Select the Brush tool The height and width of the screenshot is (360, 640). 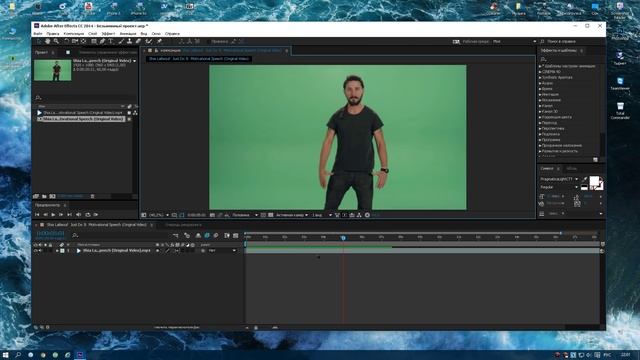(121, 41)
